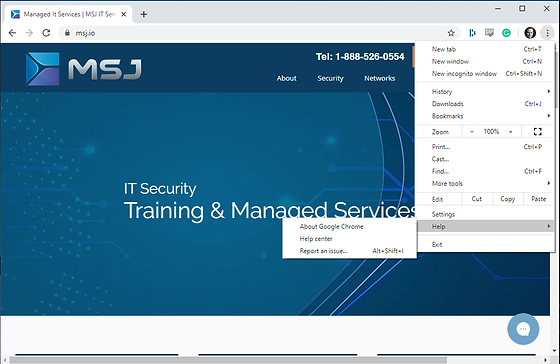560x364 pixels.
Task: Click Paste in the Edit row
Action: pos(538,199)
